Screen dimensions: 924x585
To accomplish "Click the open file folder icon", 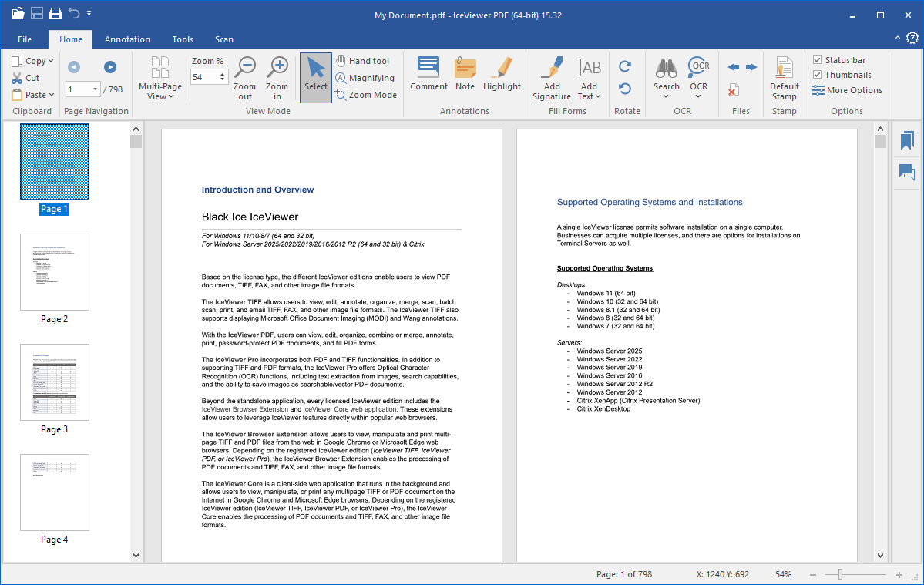I will click(18, 13).
